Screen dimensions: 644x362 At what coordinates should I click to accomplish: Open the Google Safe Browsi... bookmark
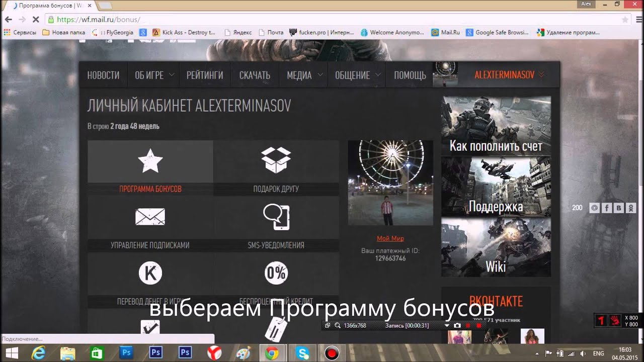coord(497,32)
